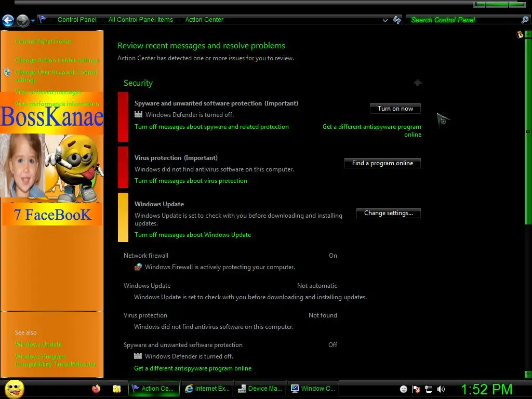Click the scrollbar up arrow
The image size is (532, 399).
[x=528, y=34]
